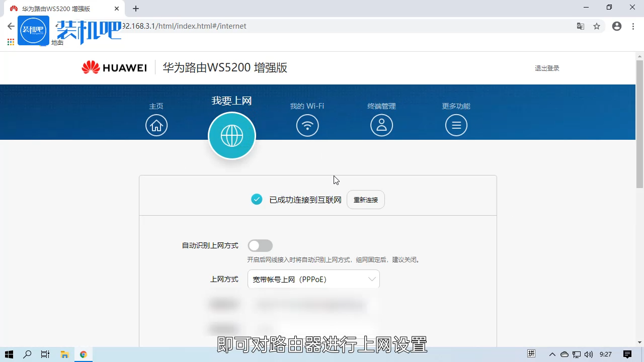
Task: Open the 我要上网 globe icon
Action: coord(232,135)
